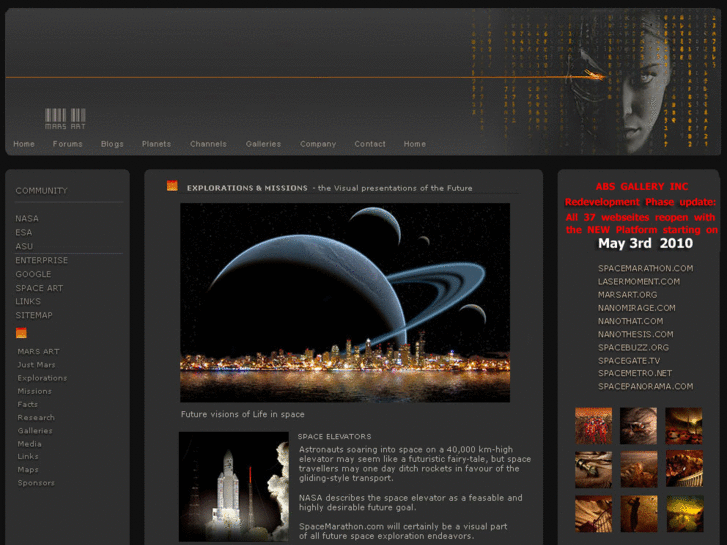Click the ABS GALLERY INC red heading
The height and width of the screenshot is (545, 727).
click(642, 186)
